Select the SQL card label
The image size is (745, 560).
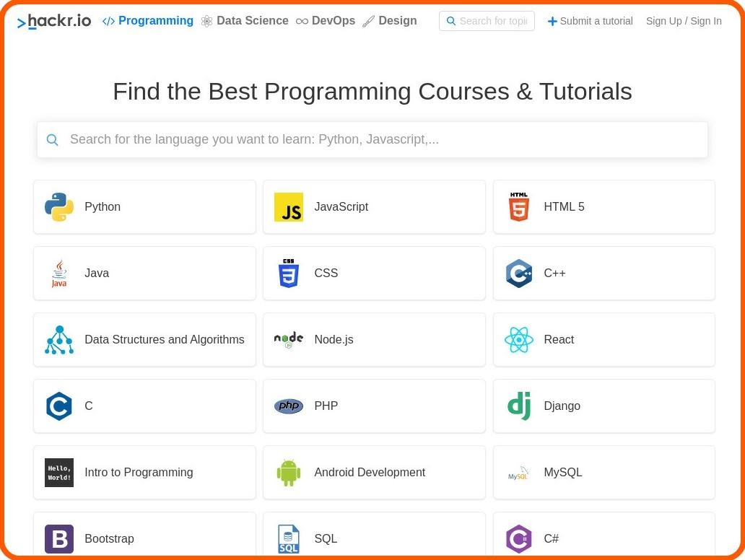coord(326,539)
